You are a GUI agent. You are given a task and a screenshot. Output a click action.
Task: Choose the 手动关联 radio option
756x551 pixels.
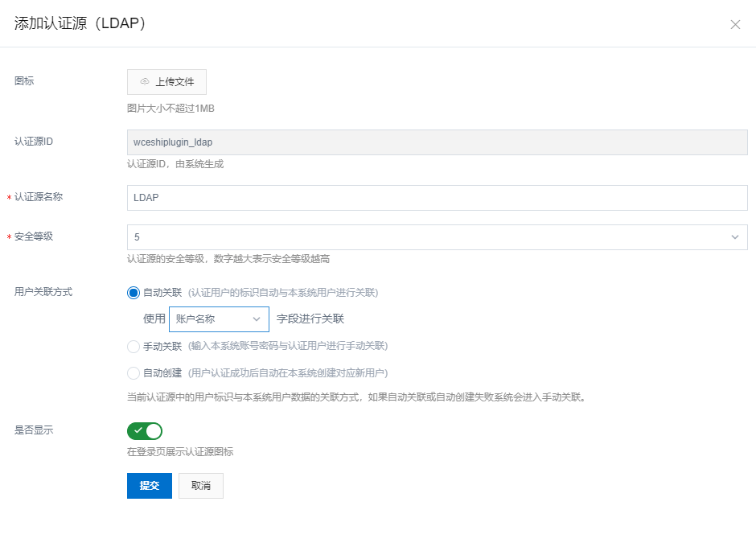(134, 347)
